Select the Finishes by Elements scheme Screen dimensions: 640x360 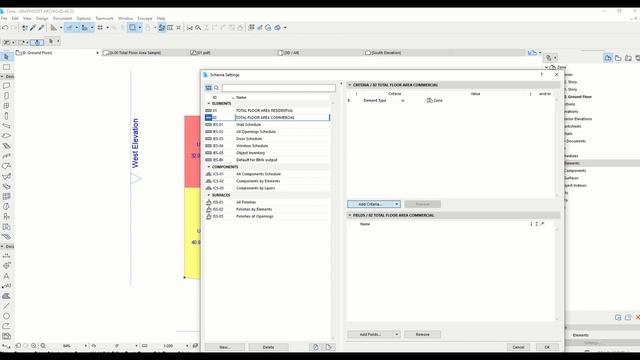click(x=267, y=209)
